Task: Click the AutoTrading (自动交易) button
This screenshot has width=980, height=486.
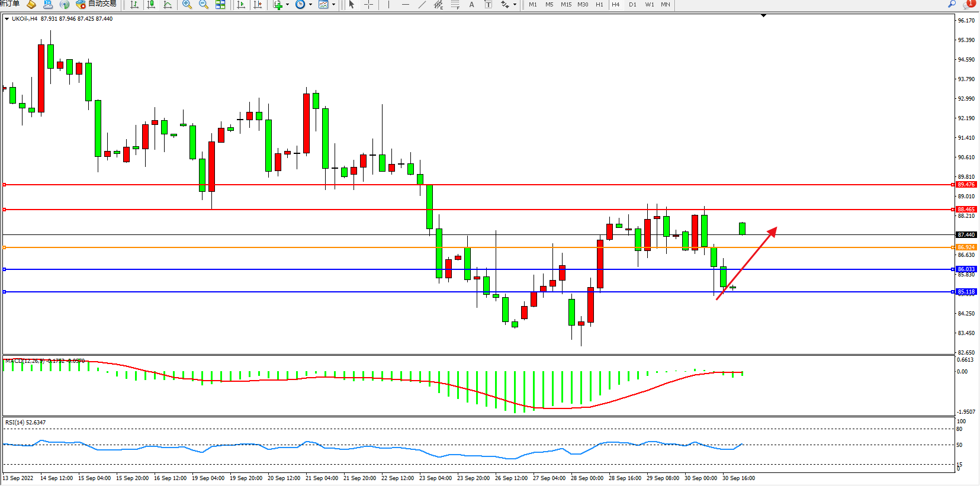Action: coord(97,4)
